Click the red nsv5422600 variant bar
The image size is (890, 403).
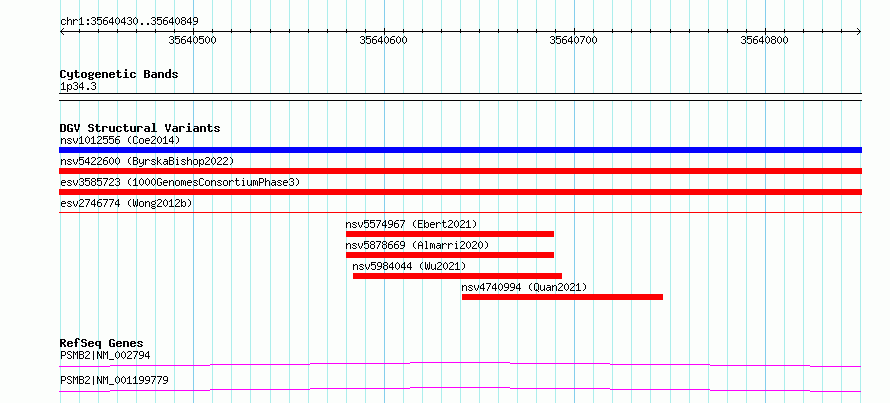(460, 171)
